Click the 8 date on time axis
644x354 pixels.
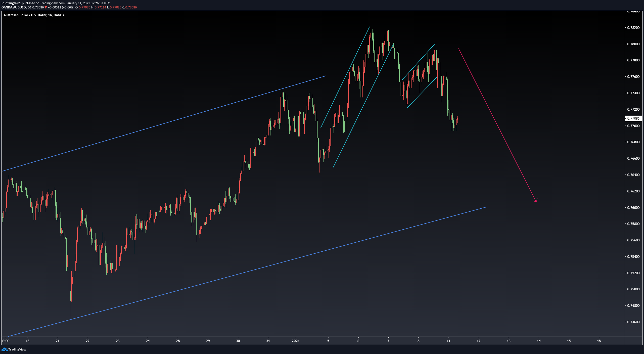418,341
